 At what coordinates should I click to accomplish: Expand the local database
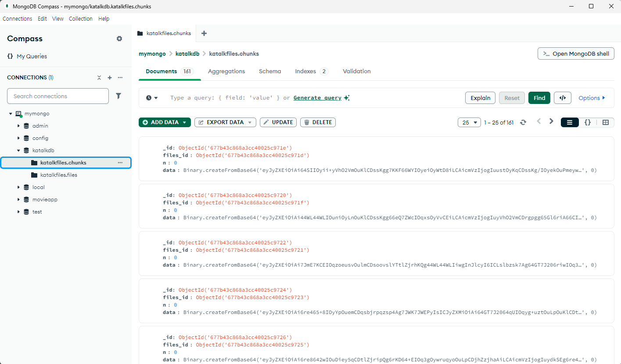click(18, 187)
